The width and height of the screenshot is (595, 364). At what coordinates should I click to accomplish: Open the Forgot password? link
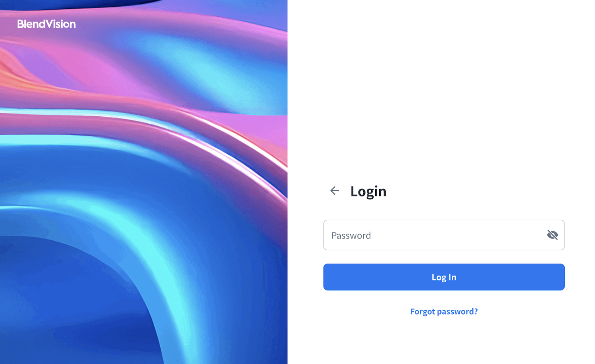click(x=444, y=311)
